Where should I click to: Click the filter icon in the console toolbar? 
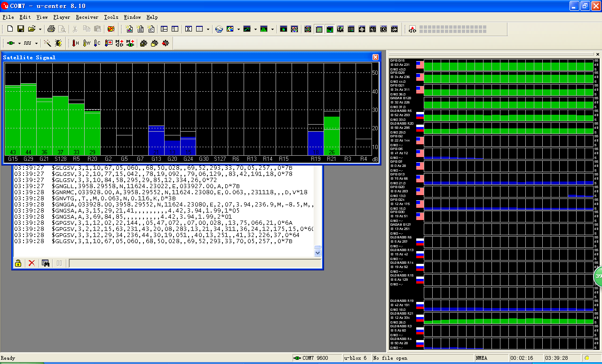46,263
